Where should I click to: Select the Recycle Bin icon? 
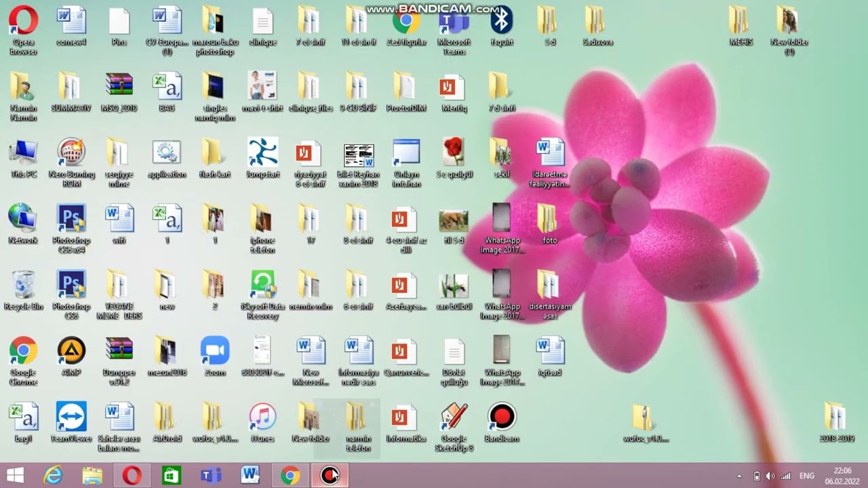(x=23, y=291)
